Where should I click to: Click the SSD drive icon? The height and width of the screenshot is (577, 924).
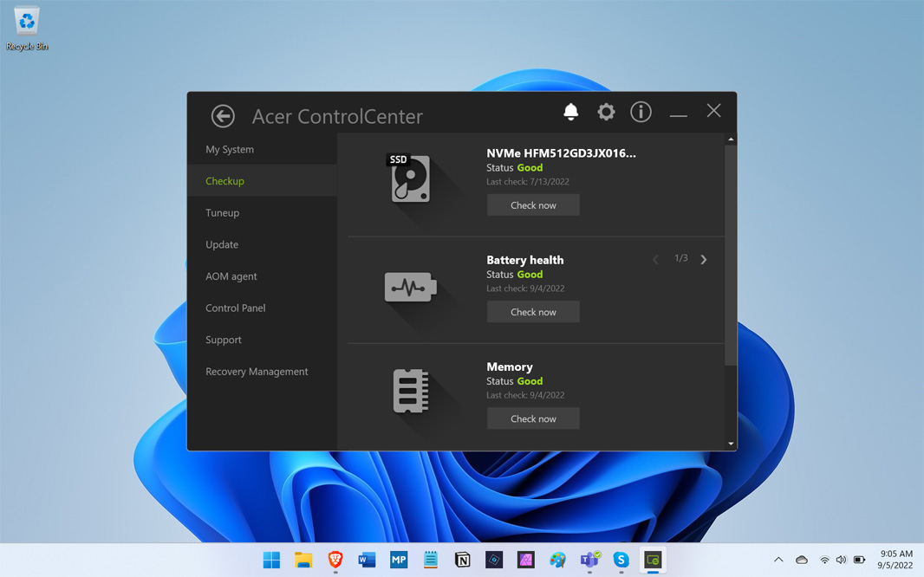410,178
